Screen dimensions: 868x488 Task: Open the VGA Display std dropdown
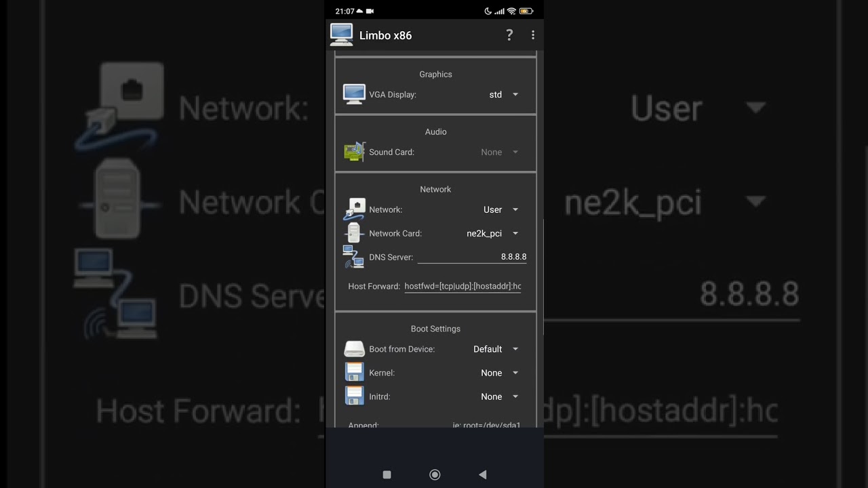[x=503, y=95]
